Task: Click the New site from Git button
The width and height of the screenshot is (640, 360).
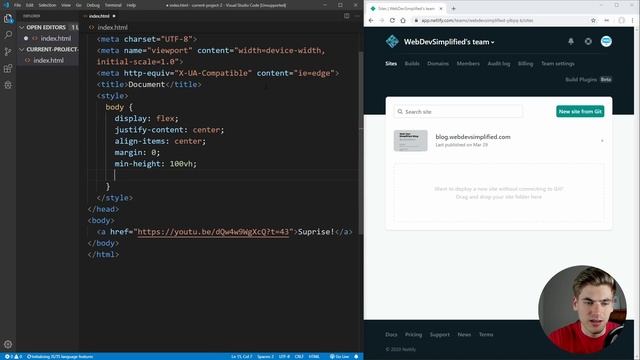Action: (580, 111)
